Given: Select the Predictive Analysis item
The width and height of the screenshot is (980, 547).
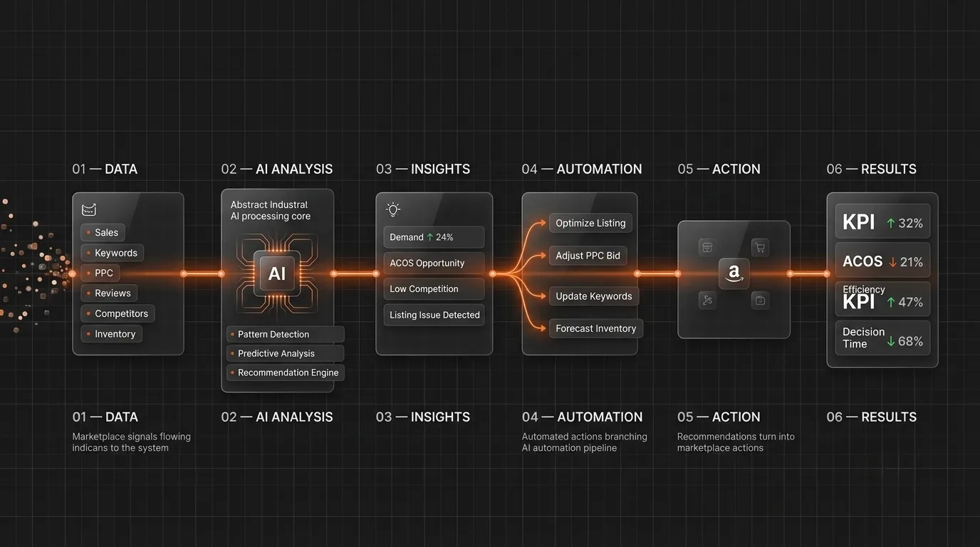Looking at the screenshot, I should [x=286, y=353].
